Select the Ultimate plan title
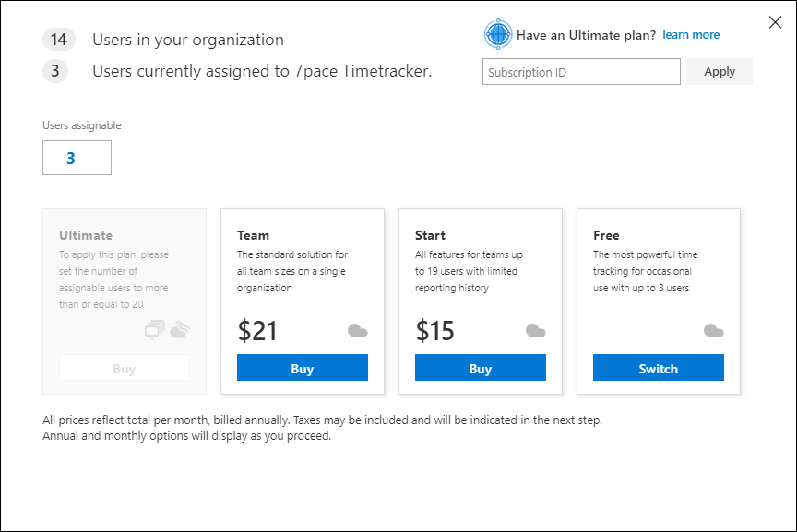The width and height of the screenshot is (797, 532). coord(86,235)
